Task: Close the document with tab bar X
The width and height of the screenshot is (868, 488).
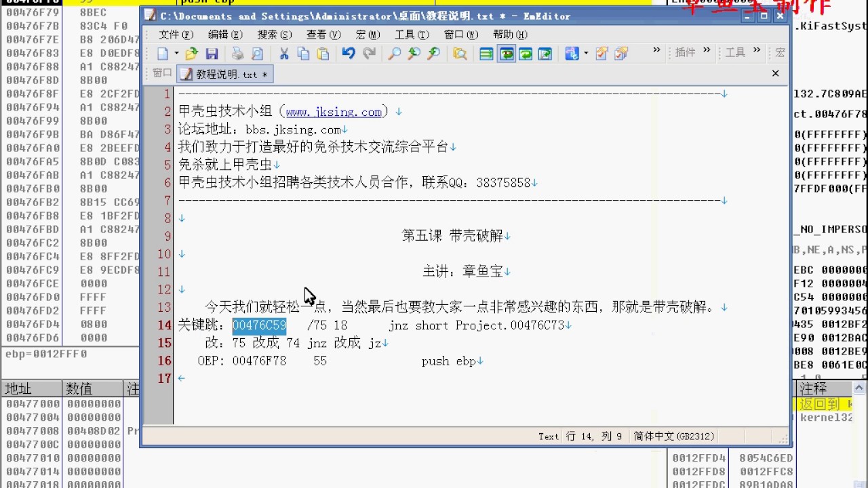Action: (x=776, y=73)
